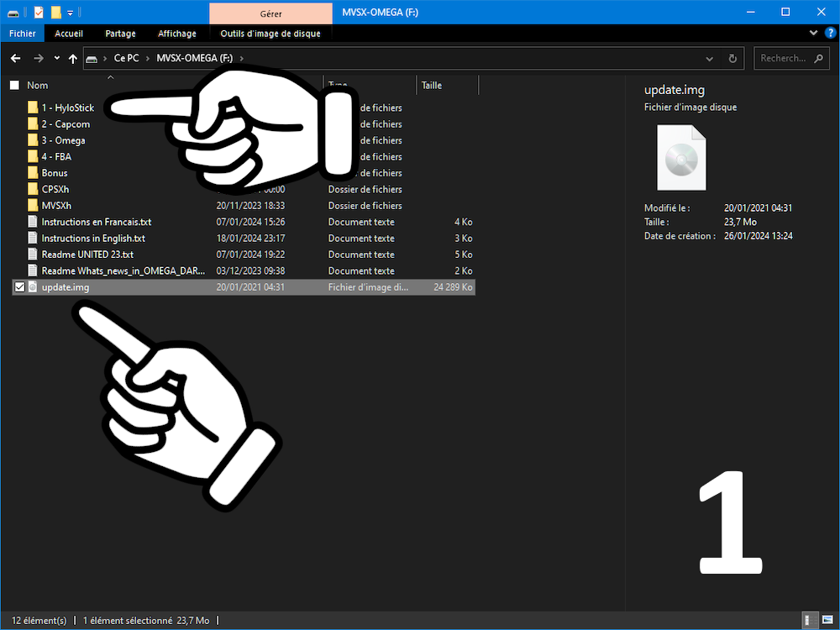840x630 pixels.
Task: Open the address bar history dropdown
Action: pyautogui.click(x=709, y=59)
